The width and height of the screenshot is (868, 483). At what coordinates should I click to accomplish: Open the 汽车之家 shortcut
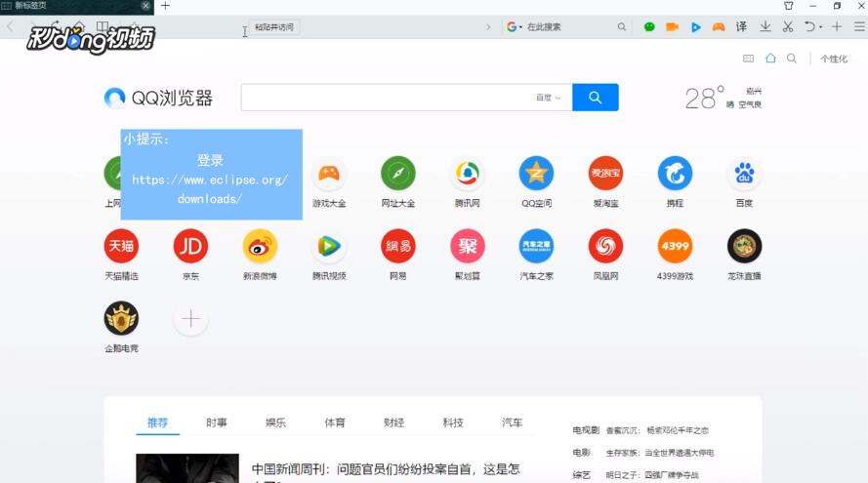tap(536, 246)
